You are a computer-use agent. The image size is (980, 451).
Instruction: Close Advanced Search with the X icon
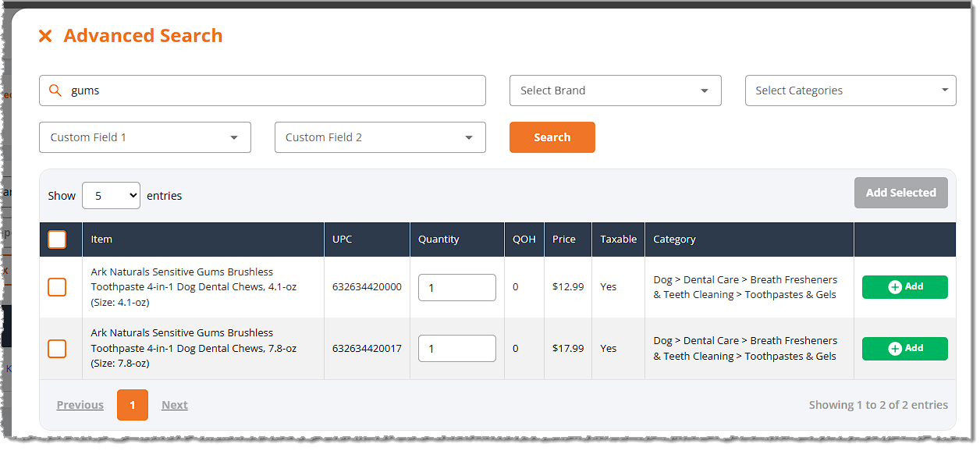coord(45,36)
